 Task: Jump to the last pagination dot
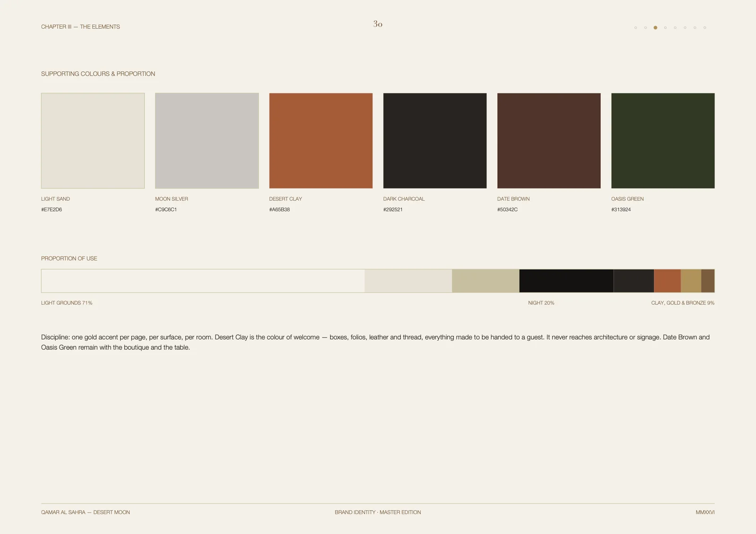tap(704, 27)
